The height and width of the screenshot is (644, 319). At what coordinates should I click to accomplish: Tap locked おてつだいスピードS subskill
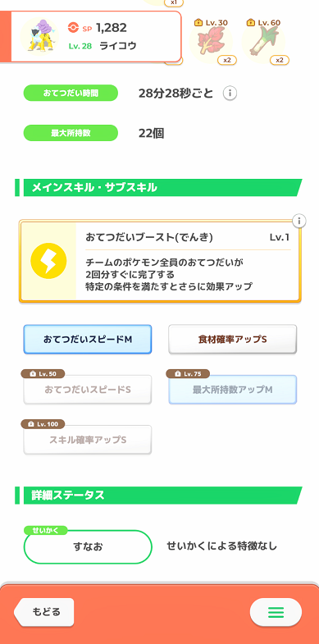pos(88,390)
